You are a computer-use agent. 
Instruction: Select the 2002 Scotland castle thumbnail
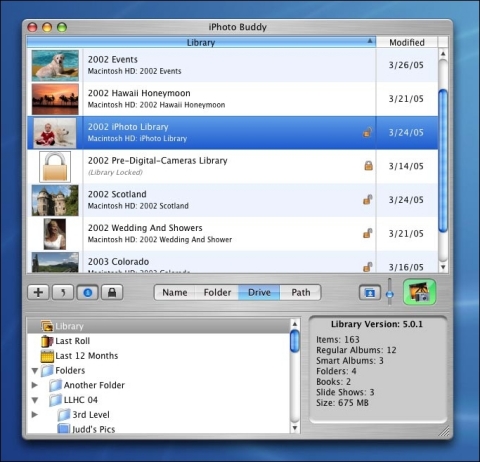pyautogui.click(x=55, y=200)
